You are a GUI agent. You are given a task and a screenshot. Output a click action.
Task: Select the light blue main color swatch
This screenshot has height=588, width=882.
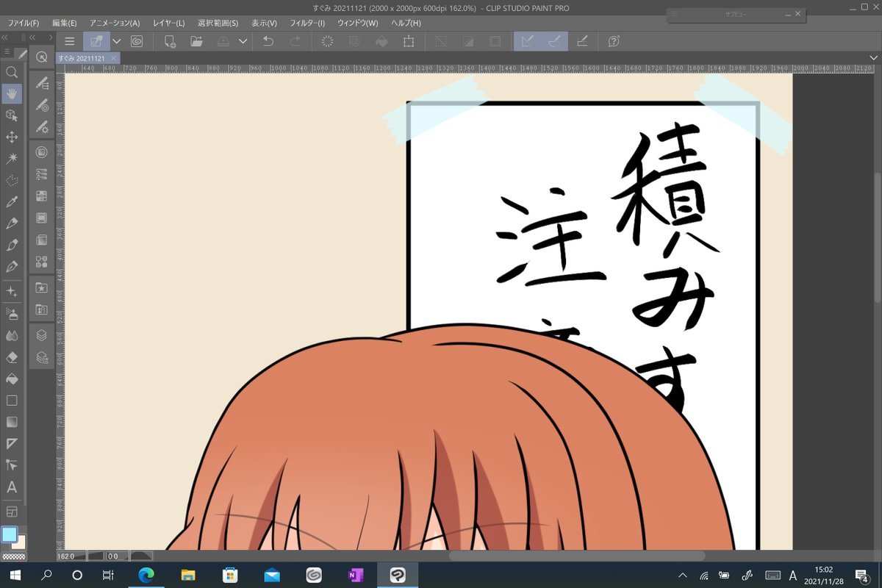[9, 534]
